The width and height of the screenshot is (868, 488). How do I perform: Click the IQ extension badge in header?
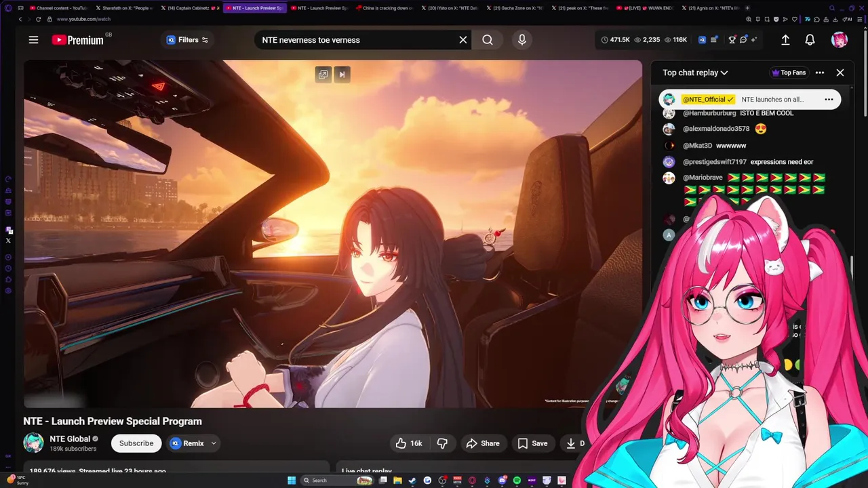click(702, 40)
